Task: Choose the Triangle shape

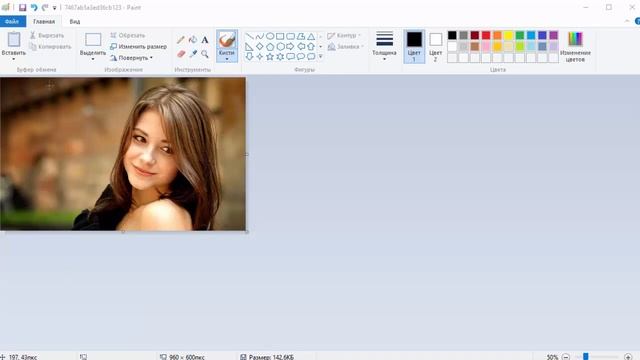Action: point(311,36)
